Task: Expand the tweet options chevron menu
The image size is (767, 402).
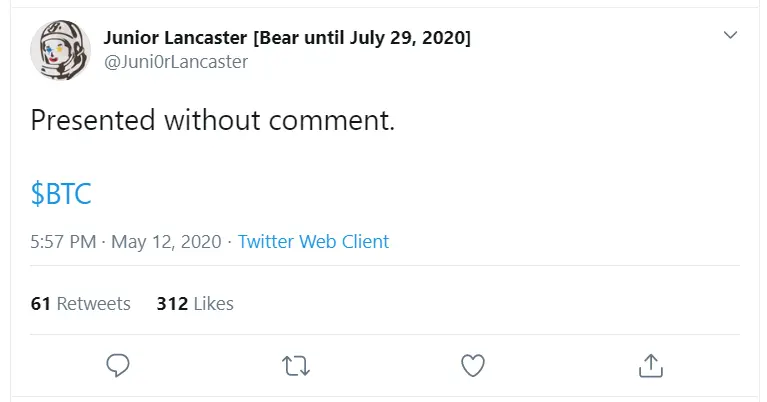Action: click(730, 35)
